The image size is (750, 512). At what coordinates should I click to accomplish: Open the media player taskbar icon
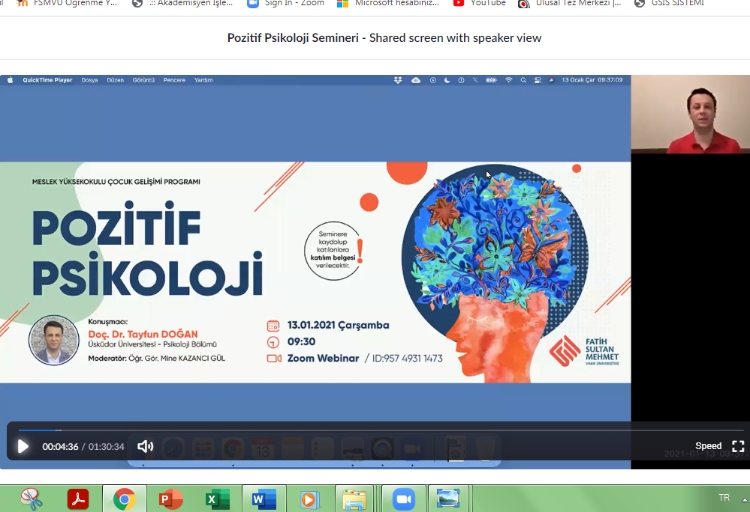(309, 498)
